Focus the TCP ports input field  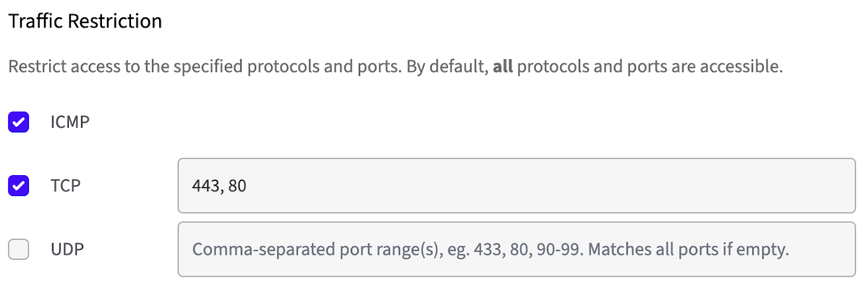point(516,186)
